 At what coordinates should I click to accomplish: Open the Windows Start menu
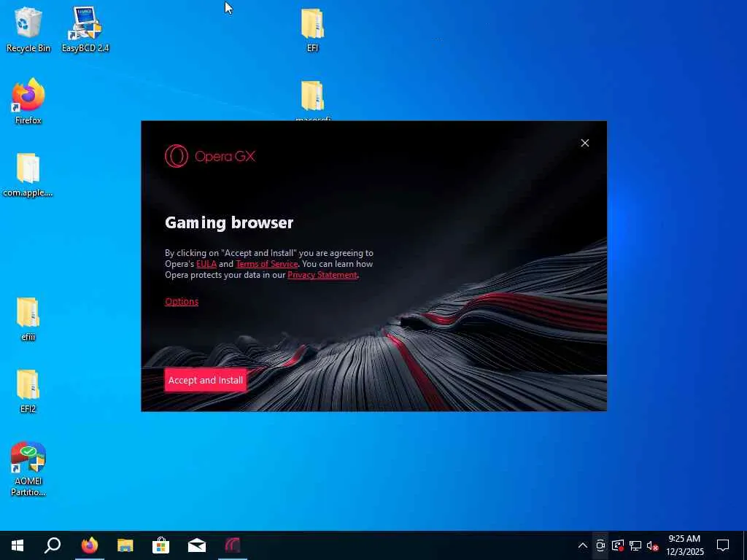(x=18, y=545)
